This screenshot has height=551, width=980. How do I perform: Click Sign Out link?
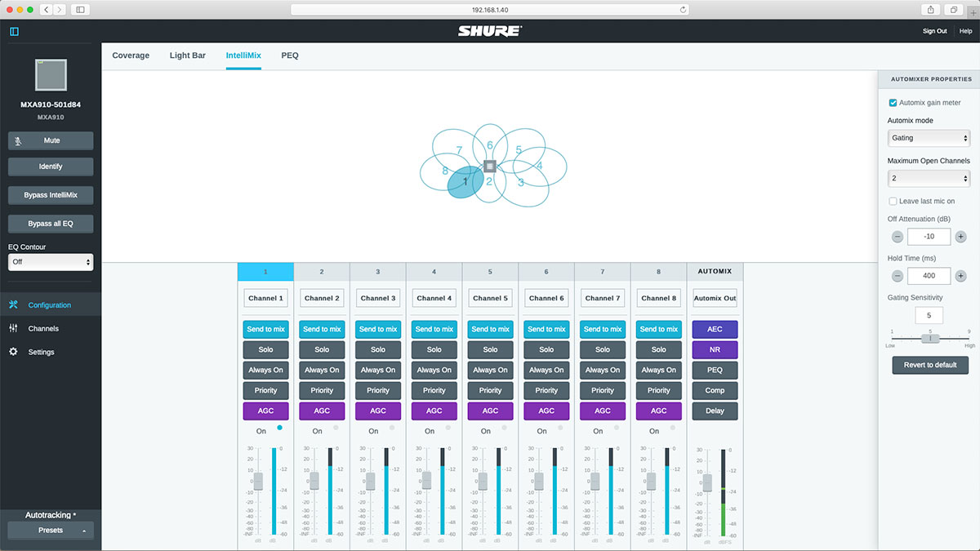(x=935, y=31)
